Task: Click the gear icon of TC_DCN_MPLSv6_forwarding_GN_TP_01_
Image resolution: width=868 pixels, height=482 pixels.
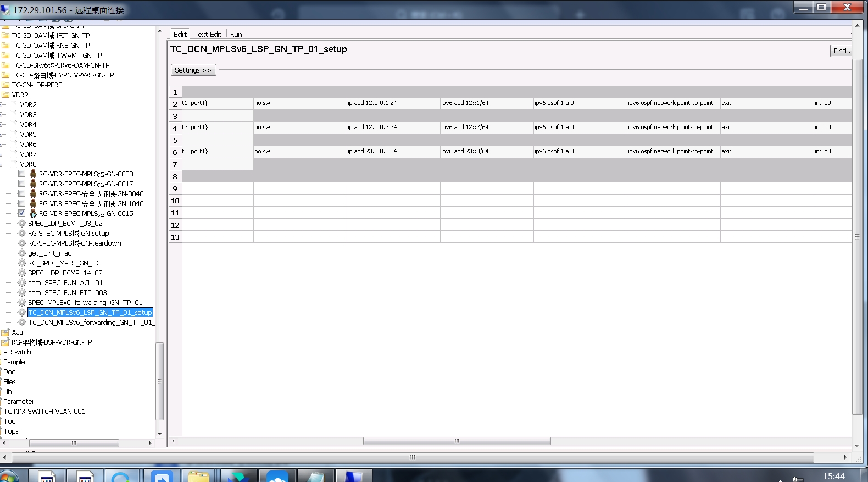Action: click(x=22, y=322)
